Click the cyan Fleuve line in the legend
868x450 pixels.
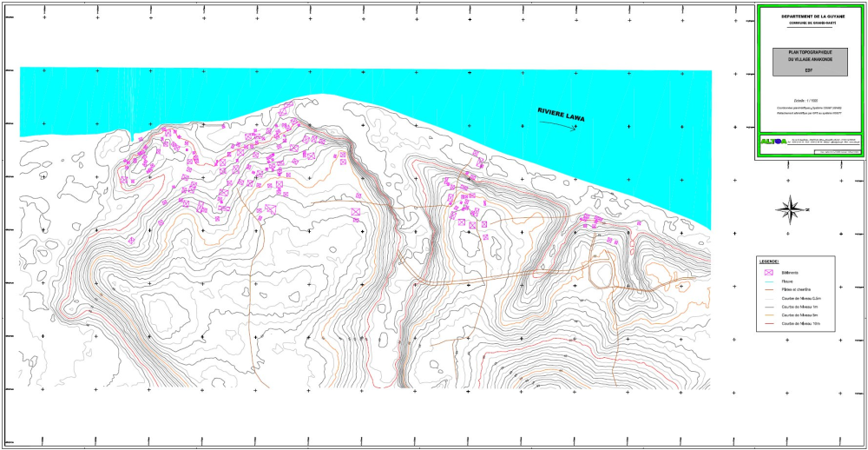tap(768, 281)
